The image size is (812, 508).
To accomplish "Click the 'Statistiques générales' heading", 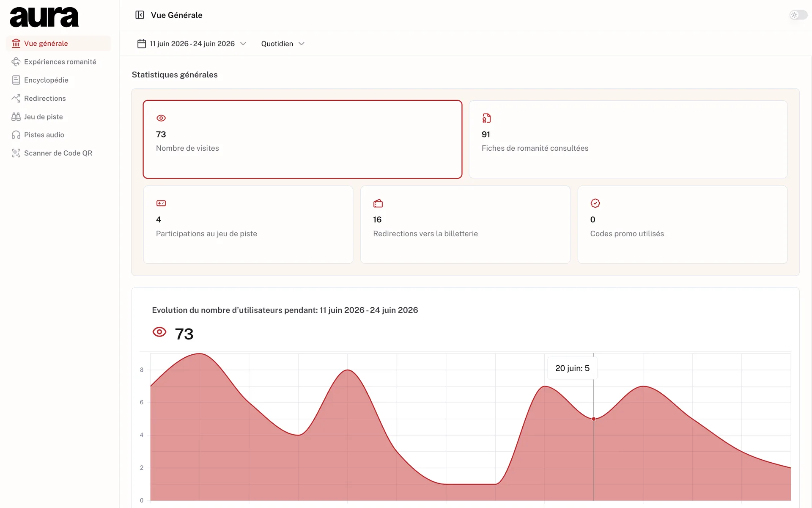I will click(175, 75).
